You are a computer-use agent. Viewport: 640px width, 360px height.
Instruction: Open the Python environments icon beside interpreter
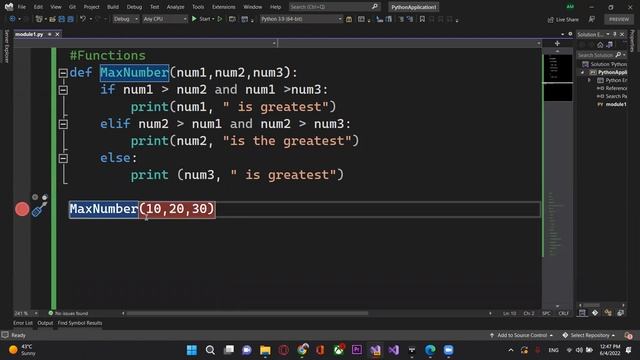[x=349, y=19]
